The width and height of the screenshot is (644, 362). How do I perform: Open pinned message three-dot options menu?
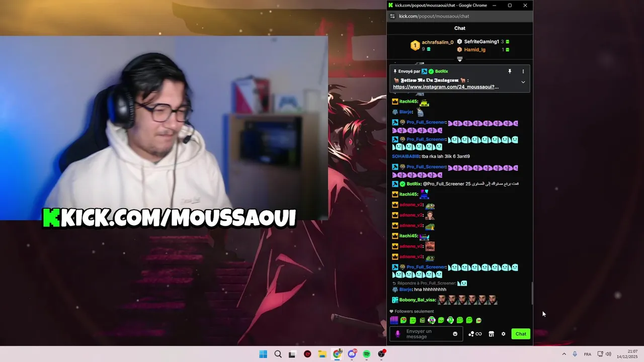523,71
